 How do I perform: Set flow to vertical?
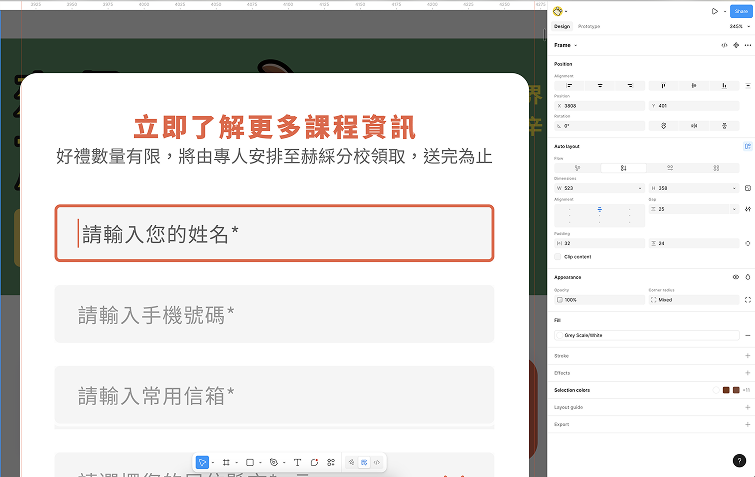coord(624,168)
